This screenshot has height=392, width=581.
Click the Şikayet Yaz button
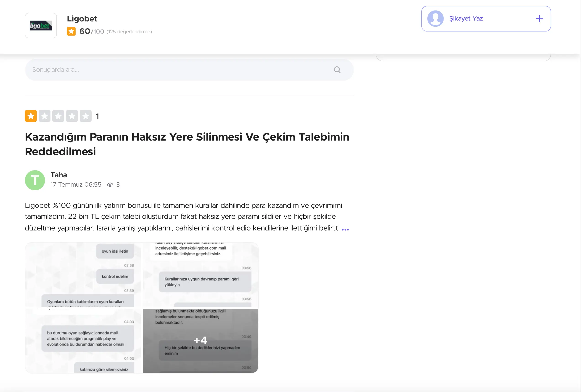[486, 19]
